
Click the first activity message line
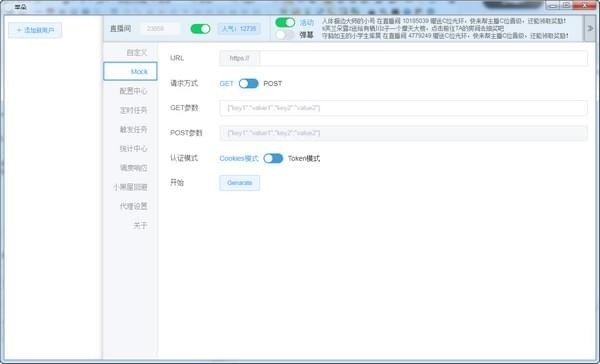coord(444,21)
